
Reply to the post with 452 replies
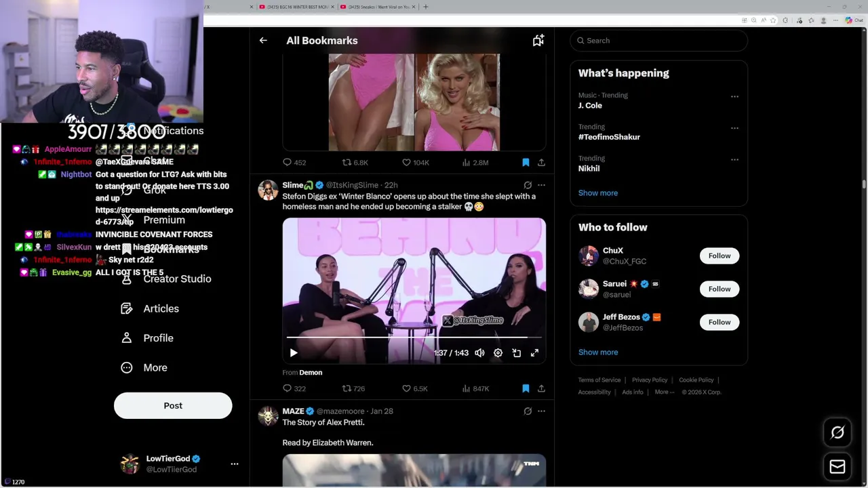[x=294, y=163]
